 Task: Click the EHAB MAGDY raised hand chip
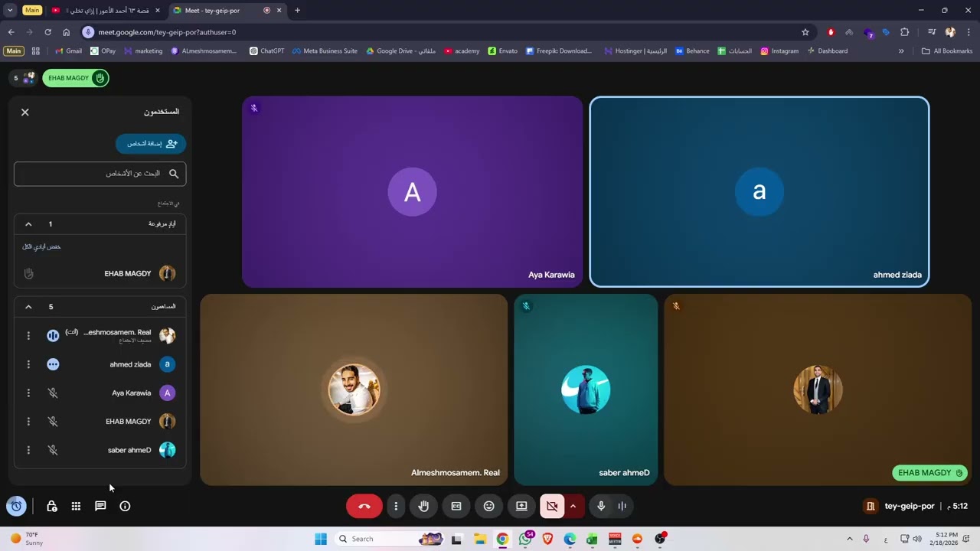75,78
